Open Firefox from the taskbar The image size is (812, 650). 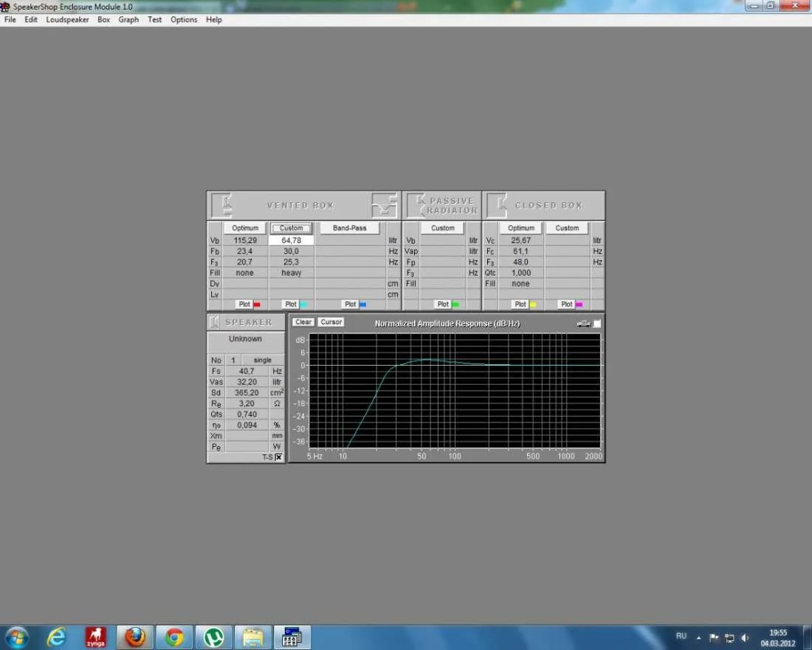[134, 637]
